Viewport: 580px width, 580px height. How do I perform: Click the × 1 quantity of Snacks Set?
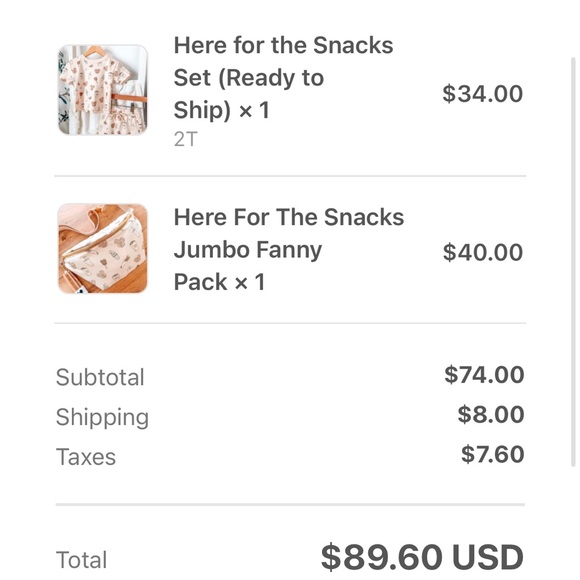click(x=254, y=110)
